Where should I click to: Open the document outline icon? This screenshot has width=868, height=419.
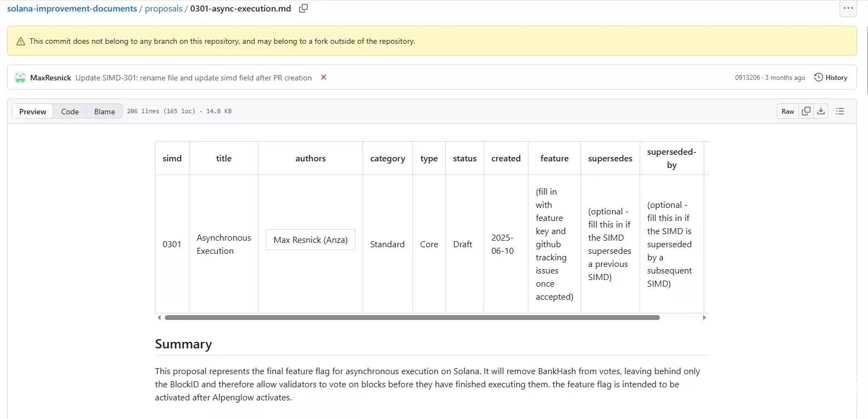[x=840, y=111]
